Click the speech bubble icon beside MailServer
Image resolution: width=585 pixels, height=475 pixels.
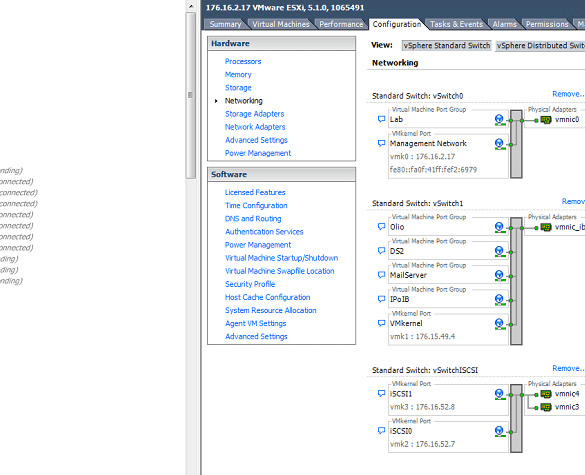pyautogui.click(x=381, y=275)
